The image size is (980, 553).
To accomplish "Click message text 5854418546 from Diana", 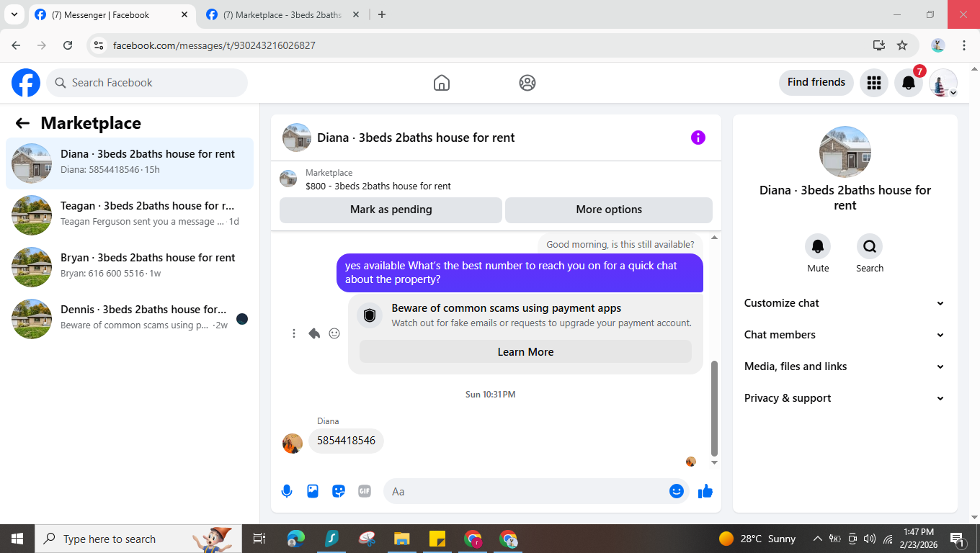I will pos(346,441).
